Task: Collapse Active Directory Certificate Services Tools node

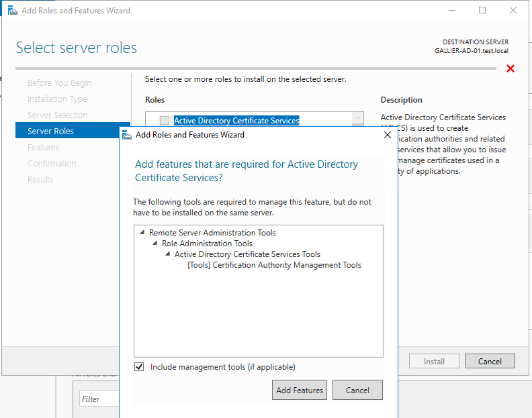Action: (168, 254)
